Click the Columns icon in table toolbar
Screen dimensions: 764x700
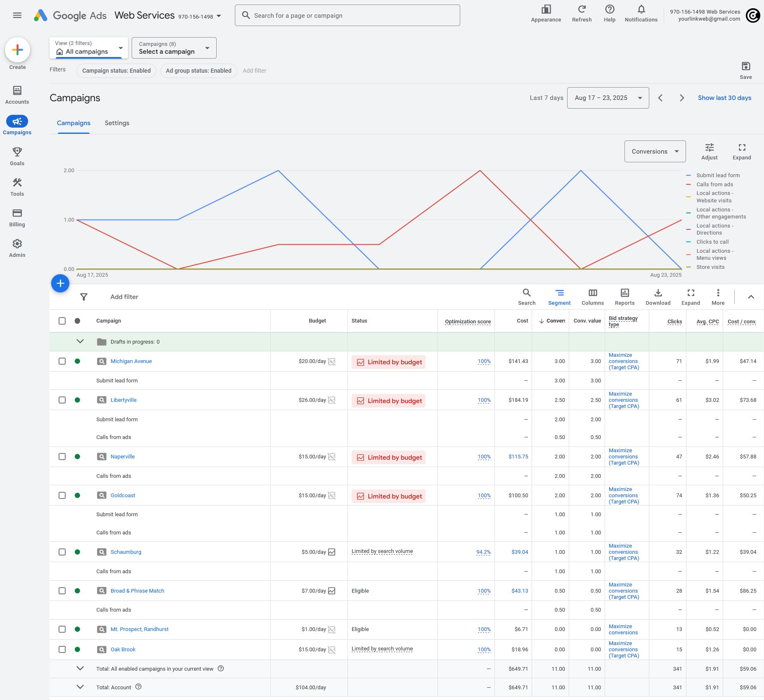[592, 297]
